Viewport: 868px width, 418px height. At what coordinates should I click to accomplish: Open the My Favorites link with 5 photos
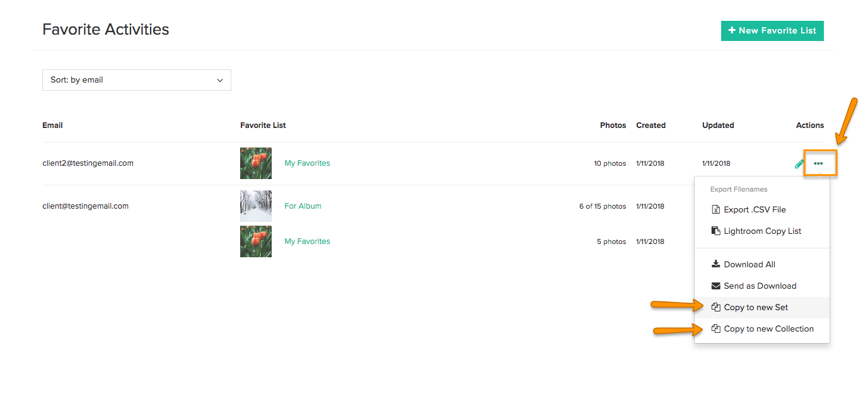click(x=307, y=241)
